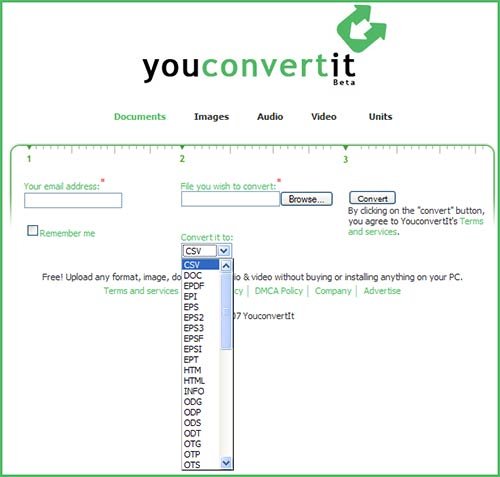Viewport: 500px width, 477px height.
Task: Click the Browse... button
Action: pos(307,199)
